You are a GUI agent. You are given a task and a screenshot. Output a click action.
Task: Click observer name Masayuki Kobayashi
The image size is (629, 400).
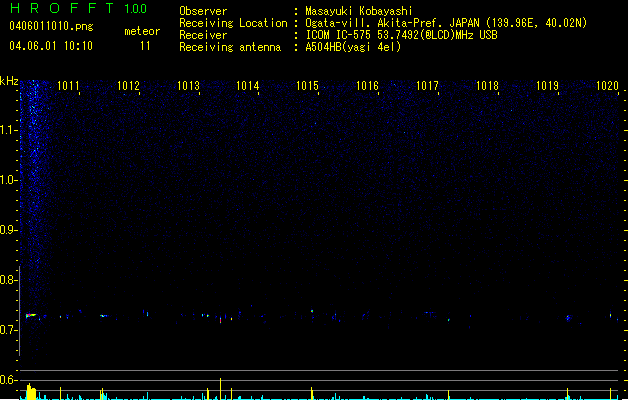point(359,11)
